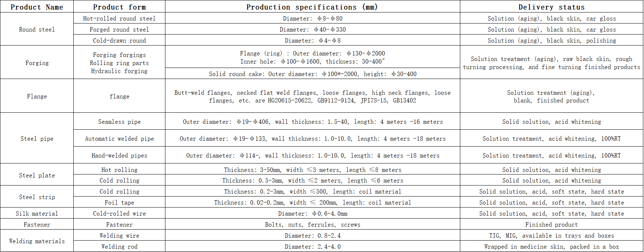
Task: Select the Steel strip category cell
Action: coord(37,197)
